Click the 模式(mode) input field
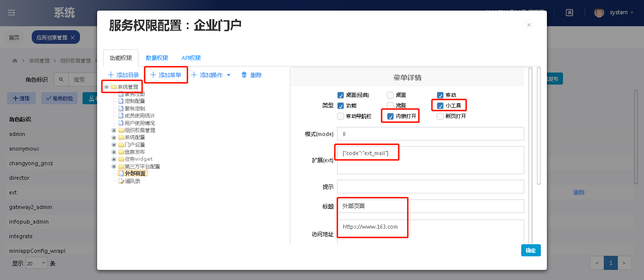Image resolution: width=644 pixels, height=280 pixels. click(430, 134)
